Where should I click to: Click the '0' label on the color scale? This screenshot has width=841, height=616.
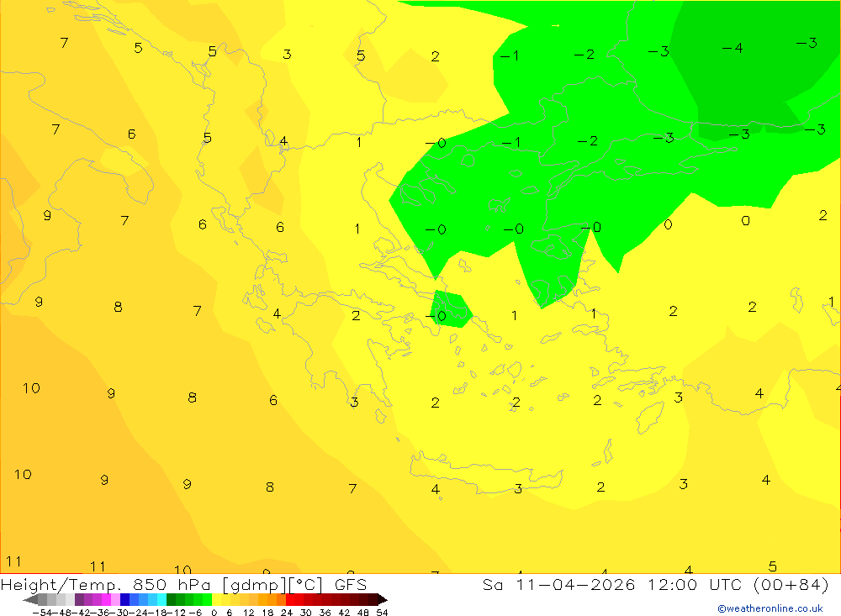point(214,613)
